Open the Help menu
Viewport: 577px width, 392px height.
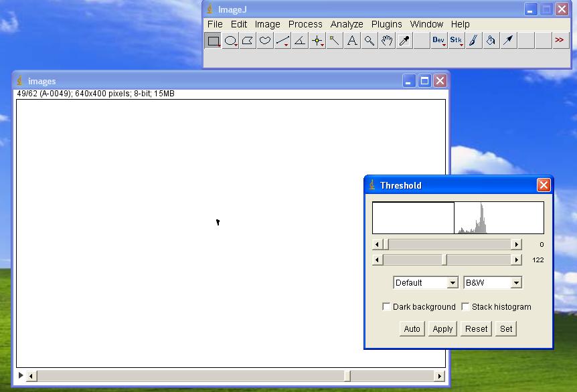click(460, 24)
